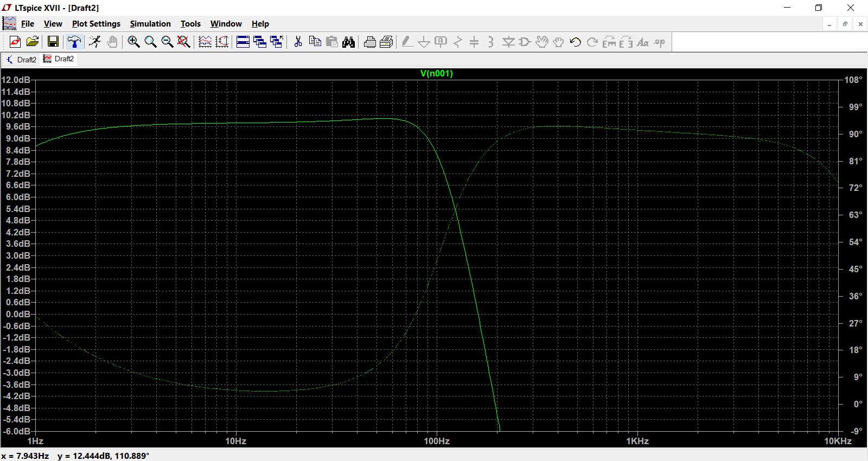The height and width of the screenshot is (461, 868).
Task: Print the plot with the printer icon
Action: tap(387, 42)
